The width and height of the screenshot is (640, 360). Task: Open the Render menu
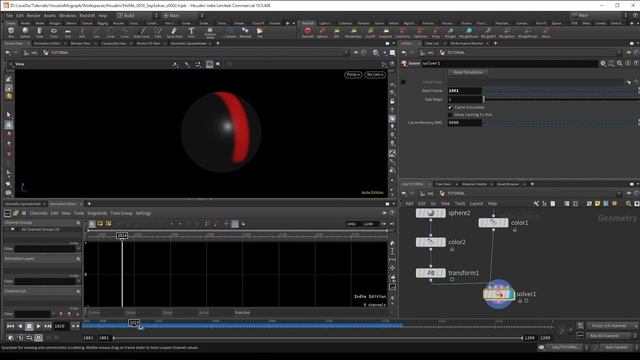click(33, 16)
